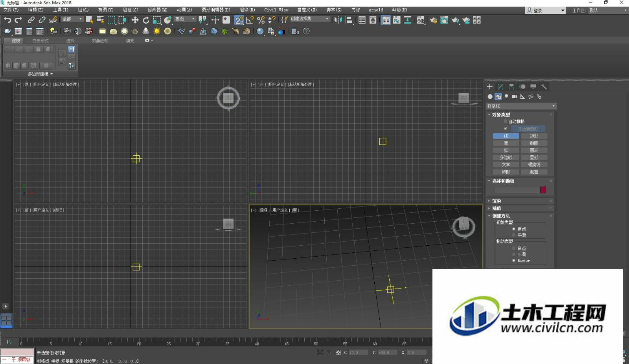The image size is (629, 364).
Task: Open the 修改器(M) menu
Action: pyautogui.click(x=157, y=10)
